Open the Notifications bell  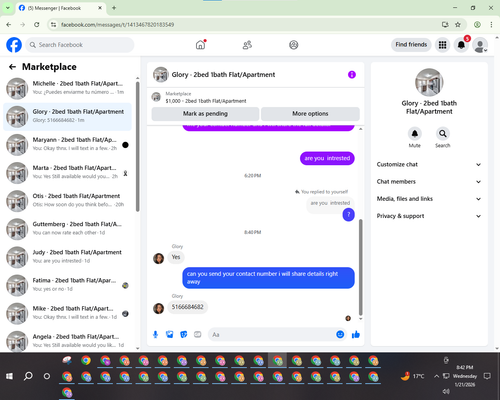pyautogui.click(x=461, y=45)
